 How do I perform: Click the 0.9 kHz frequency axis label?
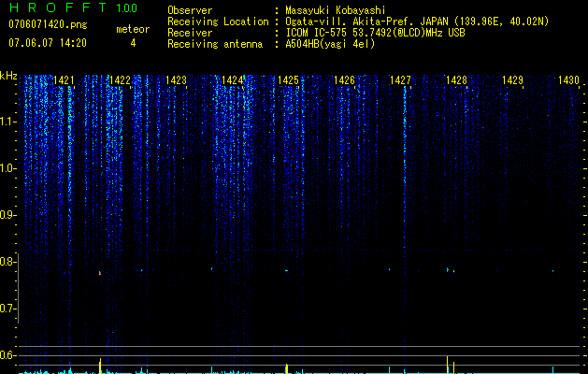click(x=7, y=215)
